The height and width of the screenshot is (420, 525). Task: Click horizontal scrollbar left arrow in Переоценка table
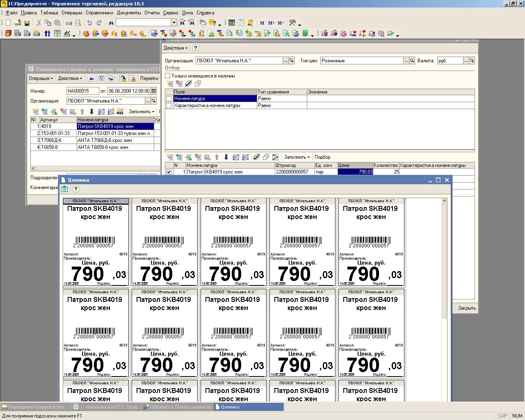coord(33,169)
